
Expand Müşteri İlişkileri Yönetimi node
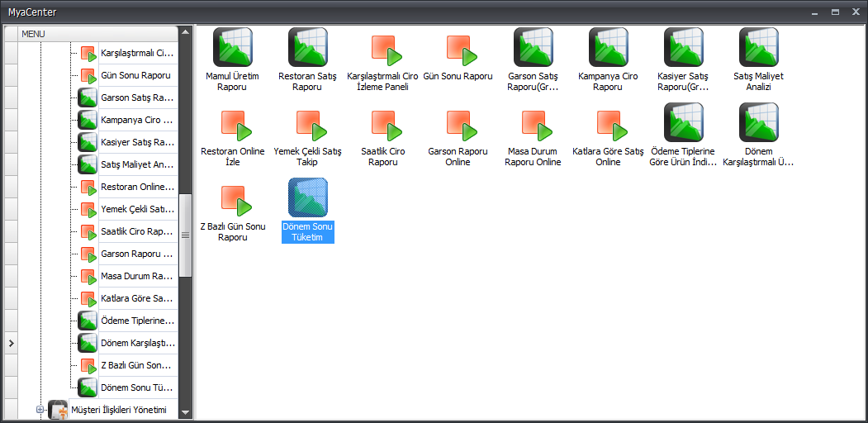[40, 410]
